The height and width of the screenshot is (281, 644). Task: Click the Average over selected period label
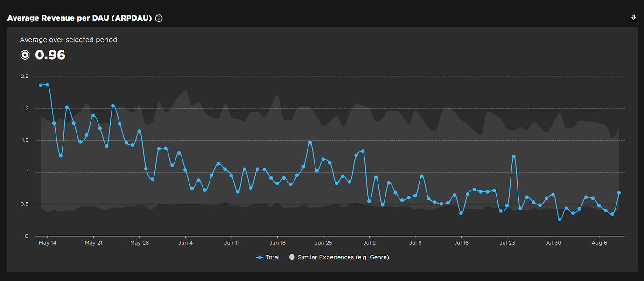[x=69, y=40]
